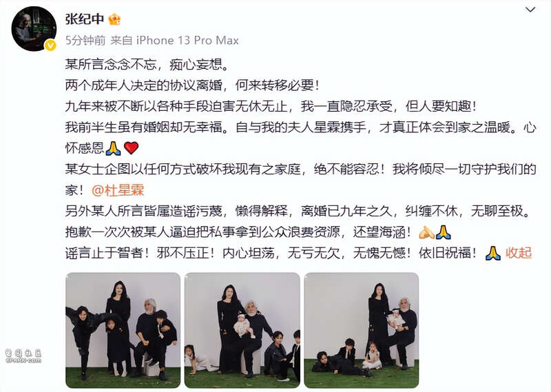Click the praying hands emoji after 心怀感恩
Image resolution: width=551 pixels, height=392 pixels.
point(113,148)
